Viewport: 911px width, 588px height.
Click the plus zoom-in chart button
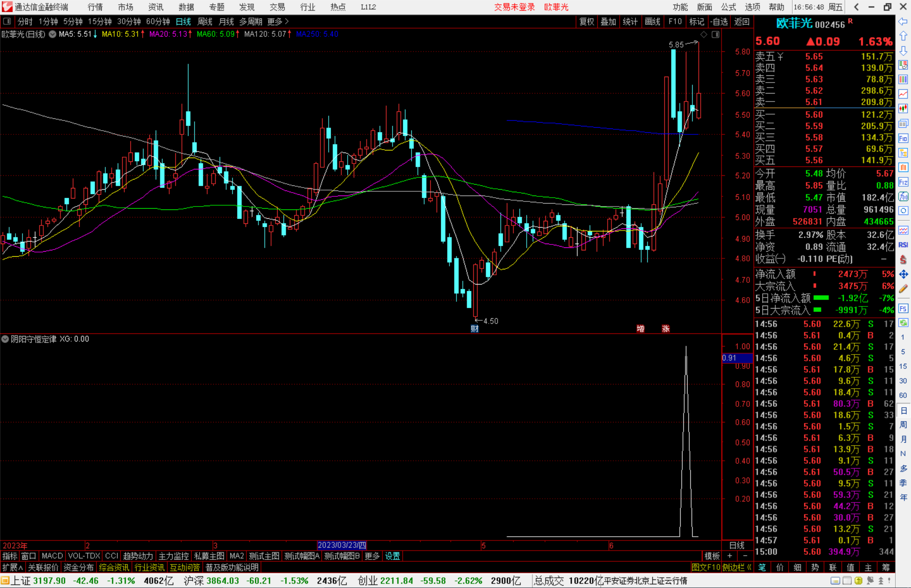(730, 556)
